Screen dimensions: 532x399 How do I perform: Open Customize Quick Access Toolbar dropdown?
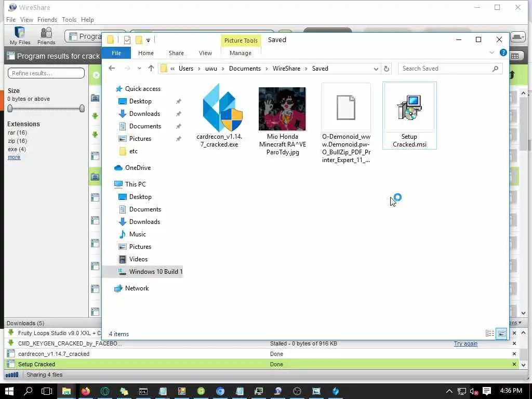point(148,41)
